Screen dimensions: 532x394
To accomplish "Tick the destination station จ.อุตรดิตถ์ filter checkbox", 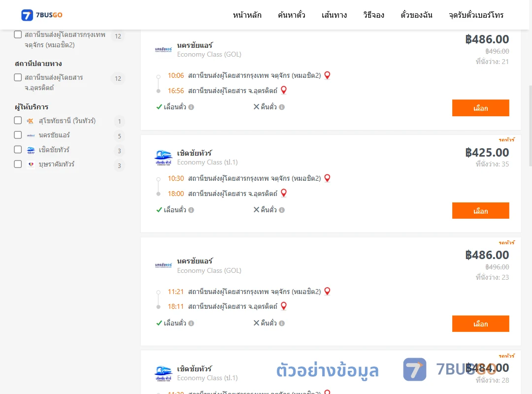I will (x=18, y=77).
